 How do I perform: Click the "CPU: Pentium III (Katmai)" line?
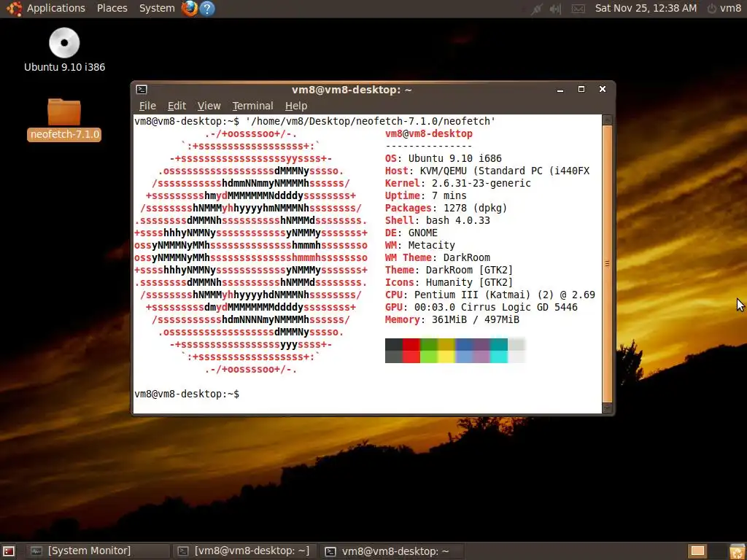tap(489, 295)
